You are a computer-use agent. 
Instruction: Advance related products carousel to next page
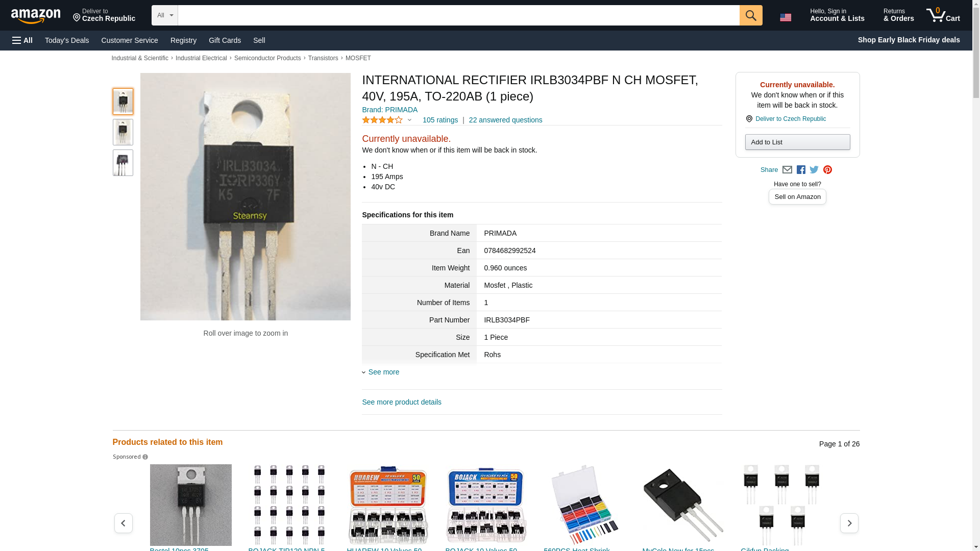coord(849,523)
